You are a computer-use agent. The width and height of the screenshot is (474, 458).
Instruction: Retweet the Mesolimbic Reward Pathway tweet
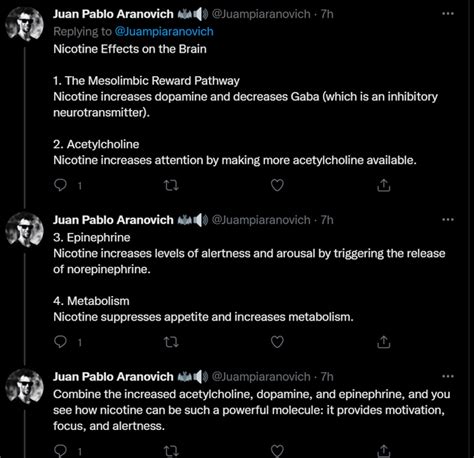(172, 185)
